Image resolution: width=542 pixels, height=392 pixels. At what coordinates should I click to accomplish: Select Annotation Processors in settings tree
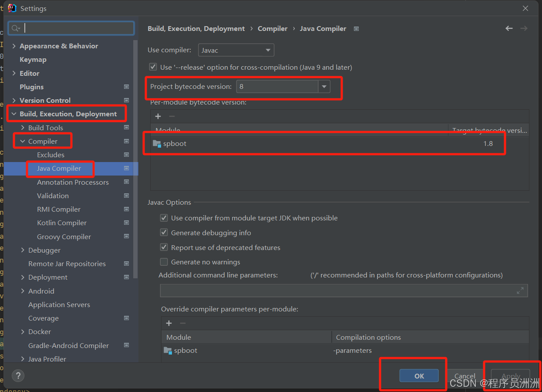point(73,182)
